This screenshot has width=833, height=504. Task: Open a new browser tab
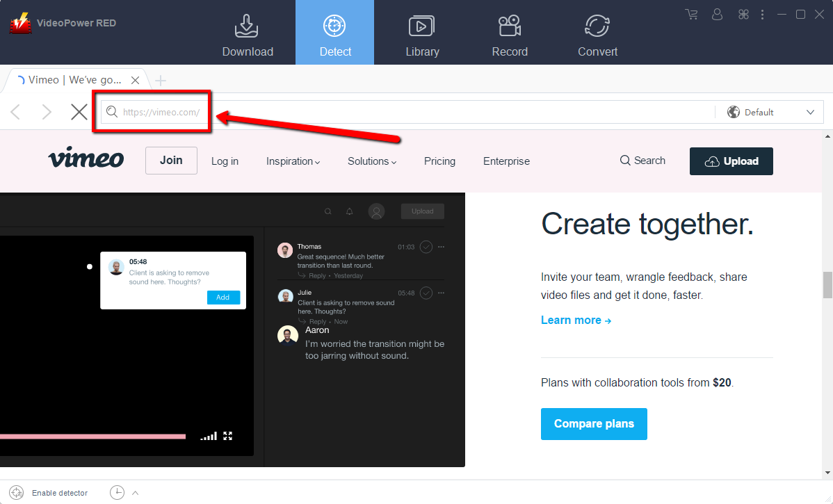[x=161, y=79]
